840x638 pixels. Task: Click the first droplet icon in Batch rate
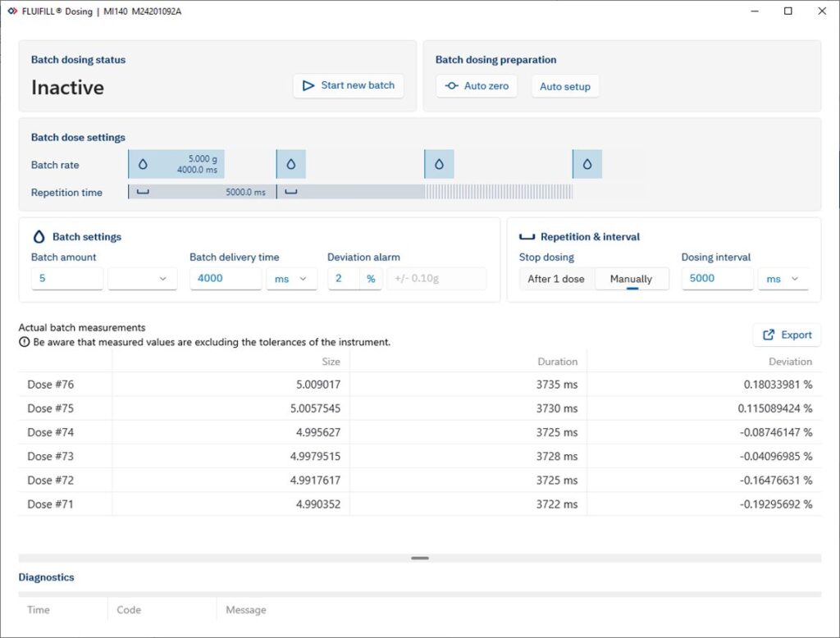[x=143, y=164]
